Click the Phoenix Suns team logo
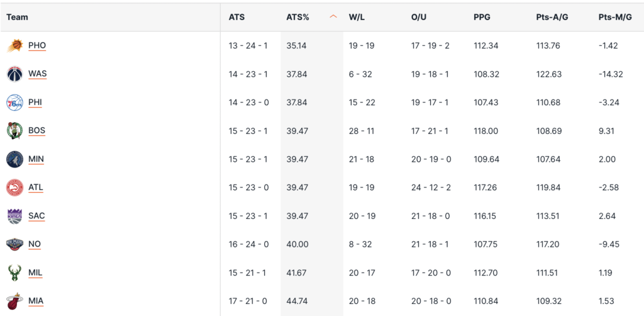644x316 pixels. coord(14,45)
